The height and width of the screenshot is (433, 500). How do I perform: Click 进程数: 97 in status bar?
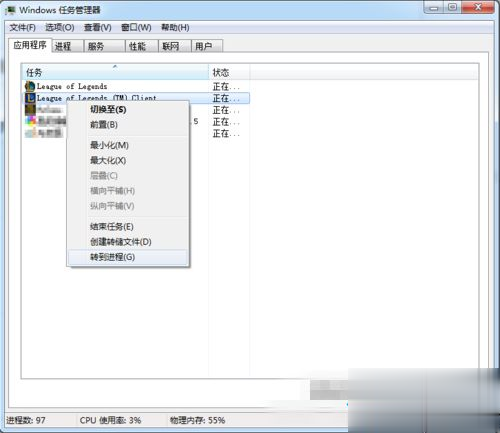click(x=26, y=420)
